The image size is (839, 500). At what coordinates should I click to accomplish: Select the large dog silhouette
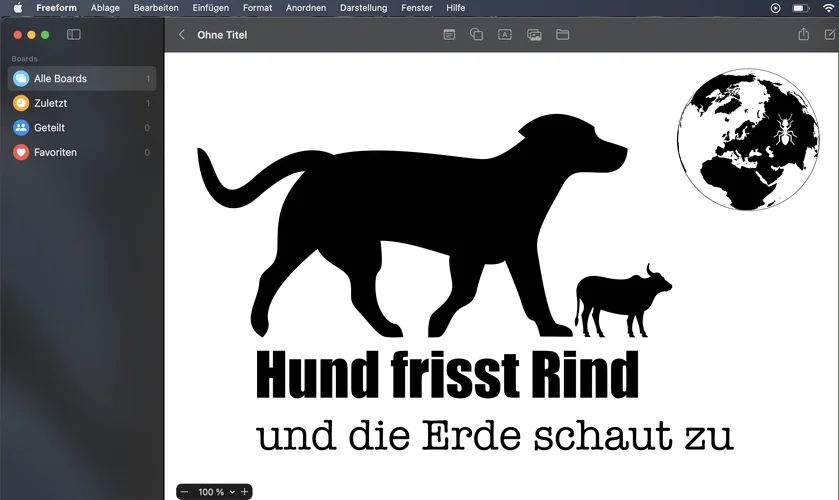tap(412, 225)
